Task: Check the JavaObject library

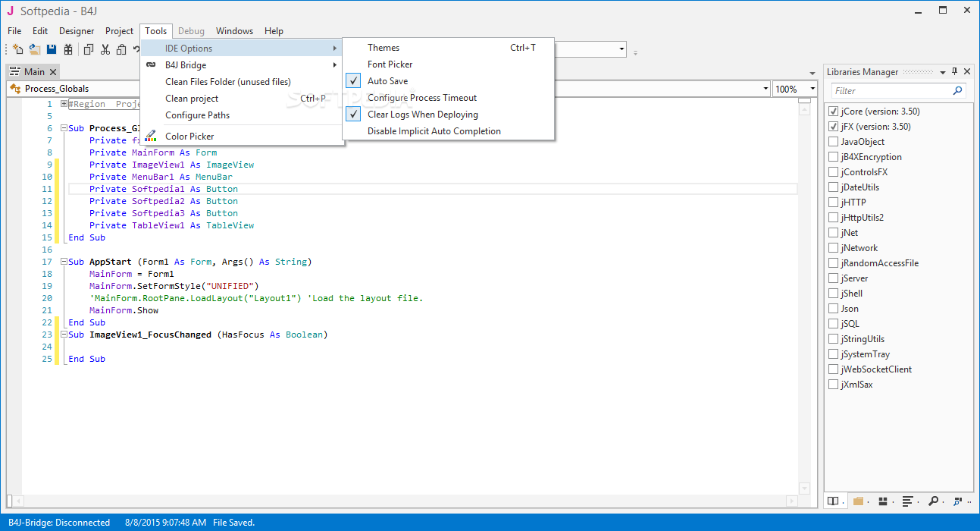Action: coord(834,142)
